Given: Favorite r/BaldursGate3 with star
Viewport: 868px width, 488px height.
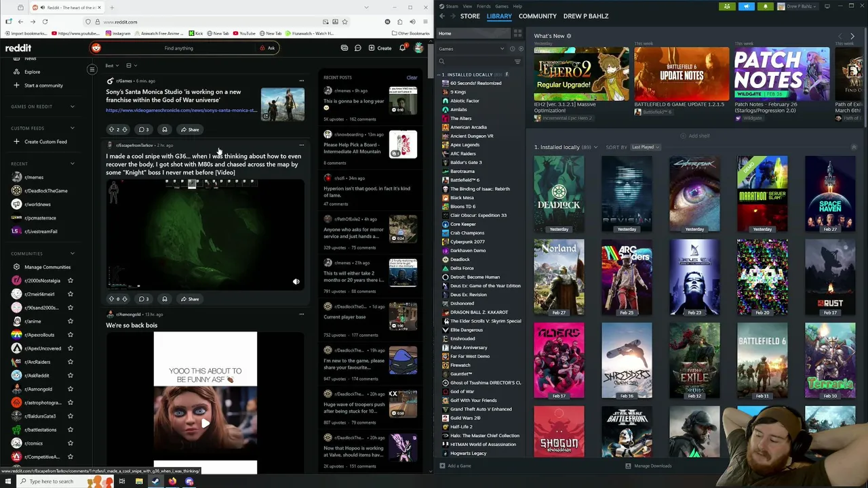Looking at the screenshot, I should 70,416.
